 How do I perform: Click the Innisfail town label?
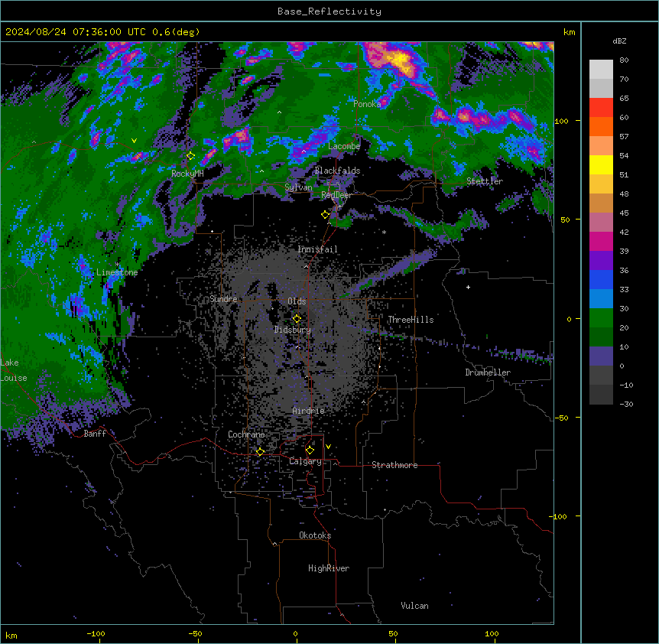tap(318, 249)
